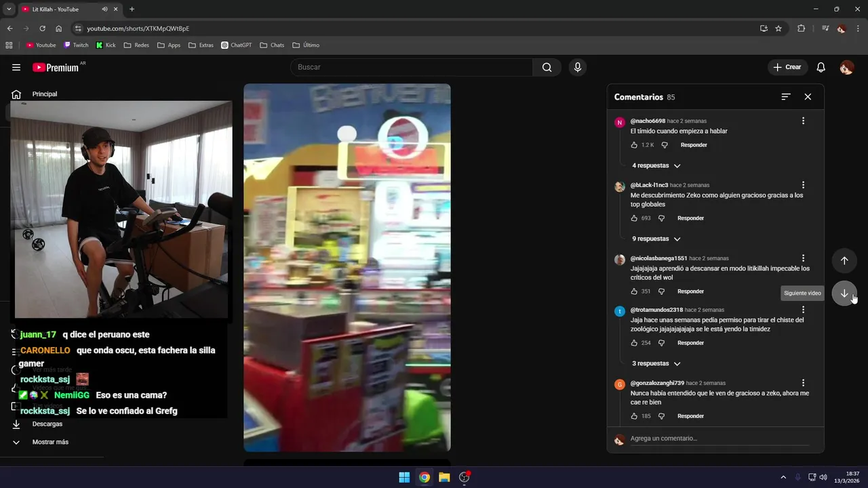Open the Apps bookmarks folder
This screenshot has width=868, height=488.
169,45
